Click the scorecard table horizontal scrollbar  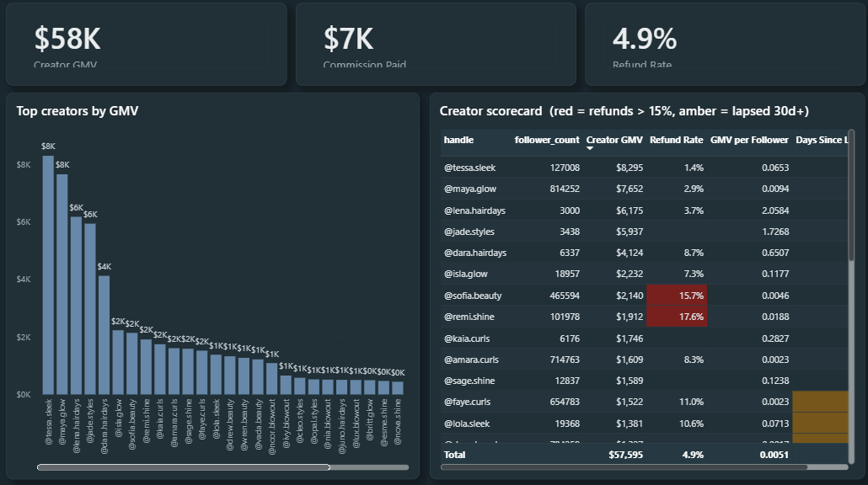tap(624, 467)
